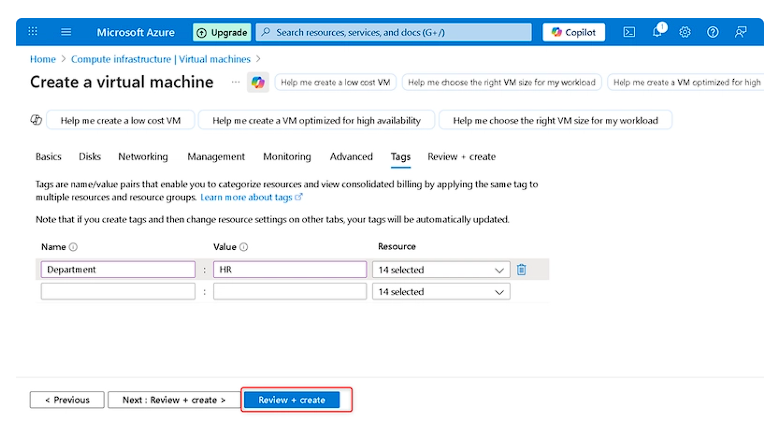Open the Review + create tab
Screen dimensions: 783x430
tap(461, 156)
